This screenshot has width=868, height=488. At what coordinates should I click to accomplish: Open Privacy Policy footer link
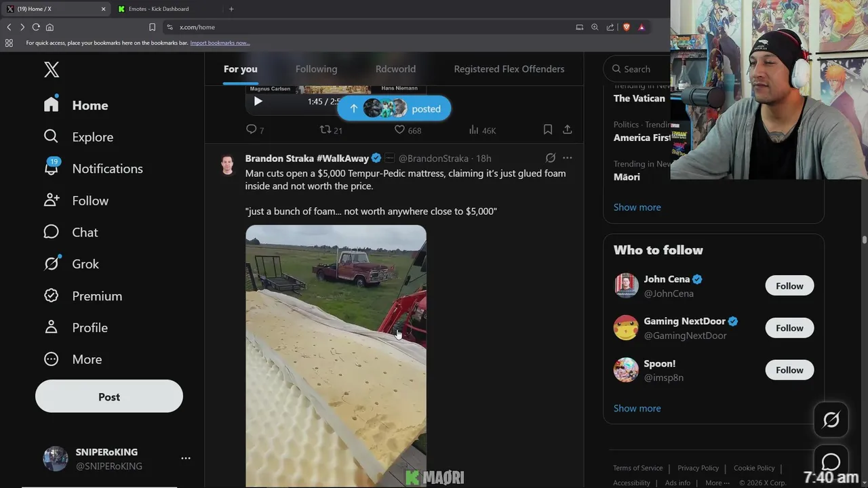point(698,468)
